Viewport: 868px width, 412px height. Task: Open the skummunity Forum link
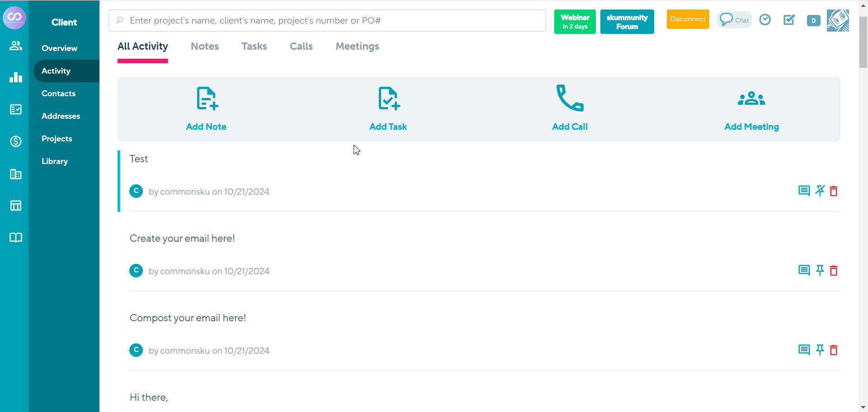[627, 22]
